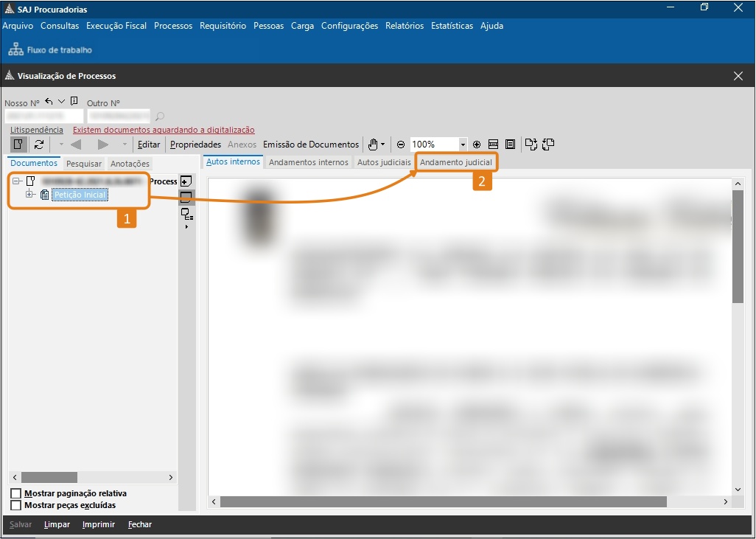
Task: Open the Andamento judicial tab
Action: [x=455, y=162]
